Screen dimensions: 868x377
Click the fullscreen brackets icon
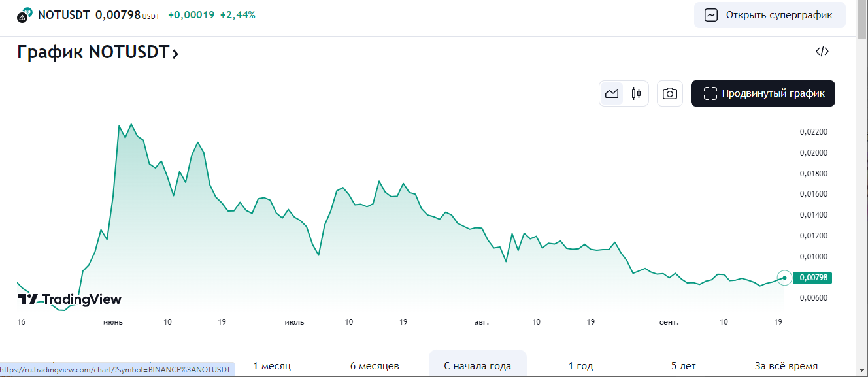[x=710, y=93]
